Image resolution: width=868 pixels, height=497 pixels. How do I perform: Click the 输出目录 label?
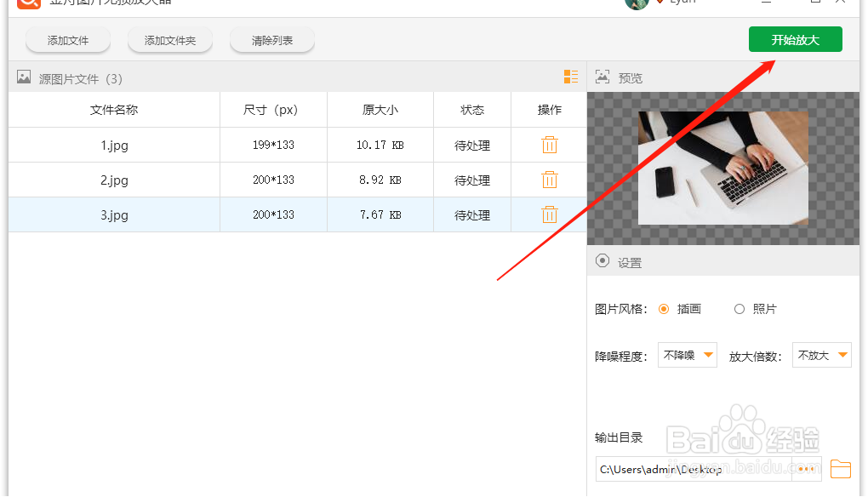[x=619, y=437]
